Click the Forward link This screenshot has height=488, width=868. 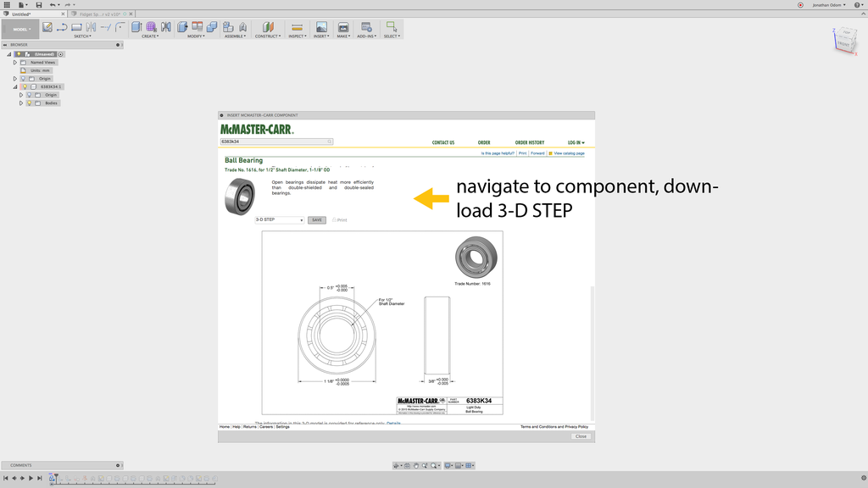(537, 153)
